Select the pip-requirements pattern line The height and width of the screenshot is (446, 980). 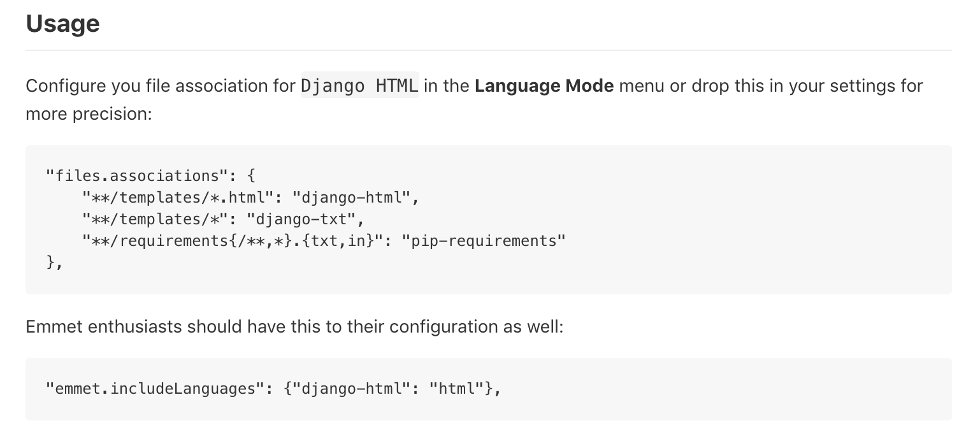[324, 241]
